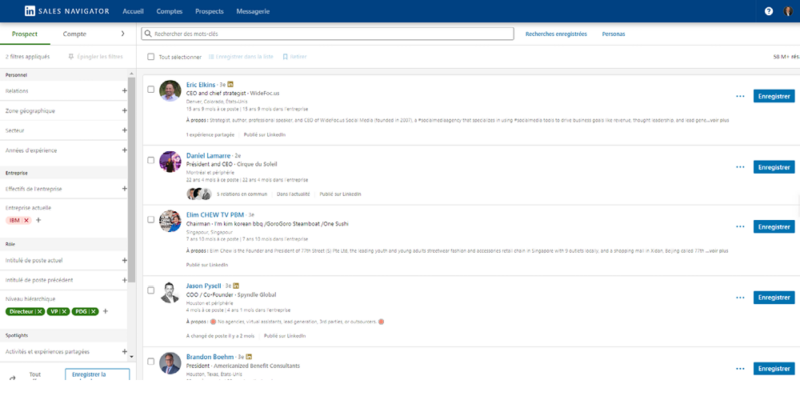The width and height of the screenshot is (800, 400).
Task: Click the Retirer bookmark icon
Action: click(x=285, y=57)
